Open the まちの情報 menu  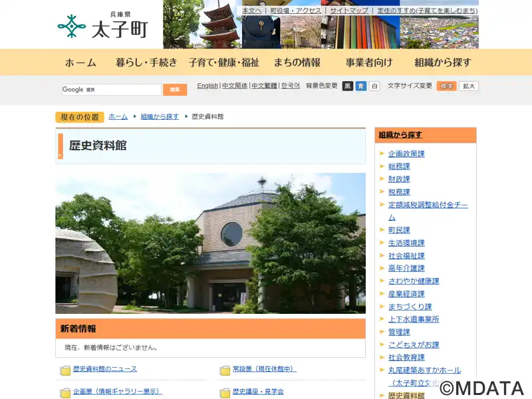(x=297, y=63)
